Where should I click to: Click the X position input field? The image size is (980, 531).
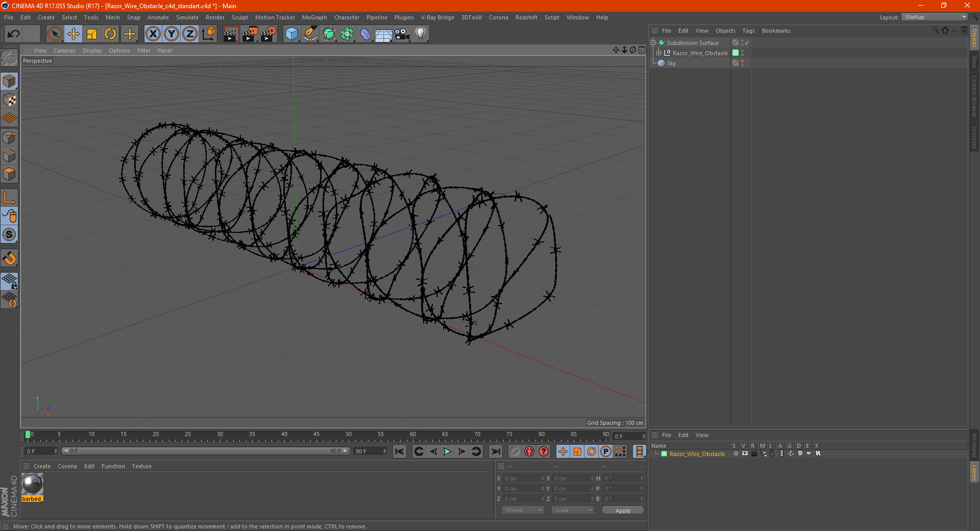click(523, 478)
